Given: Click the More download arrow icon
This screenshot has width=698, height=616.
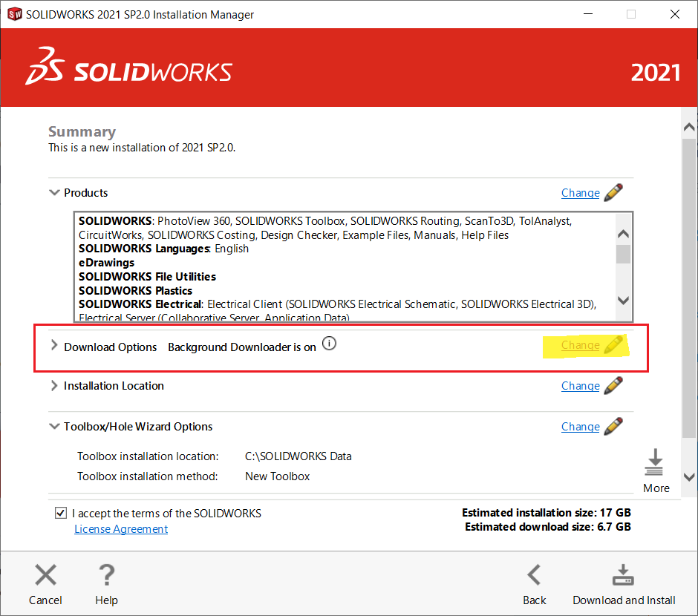Looking at the screenshot, I should [x=655, y=463].
